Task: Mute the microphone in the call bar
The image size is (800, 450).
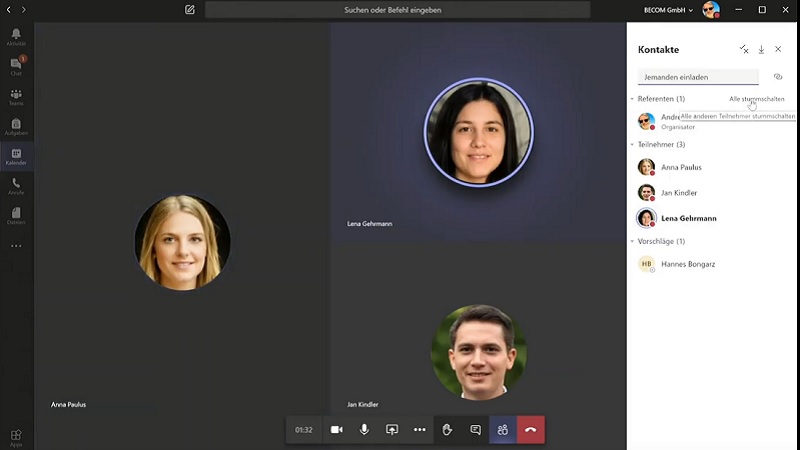Action: 364,429
